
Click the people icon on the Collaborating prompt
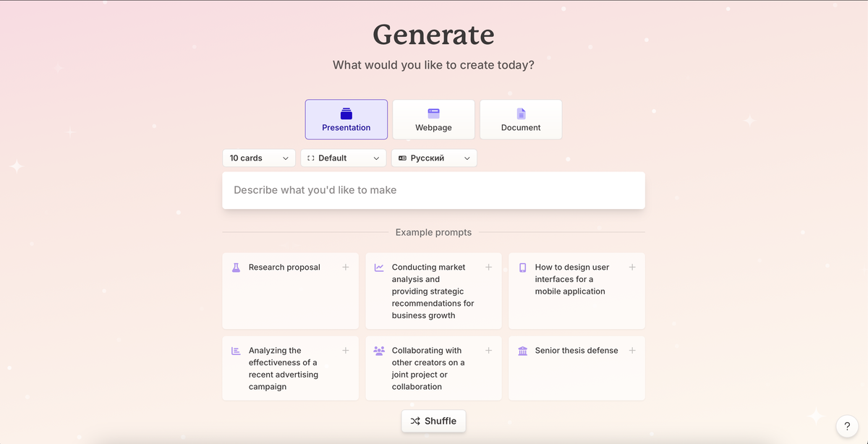pos(379,351)
